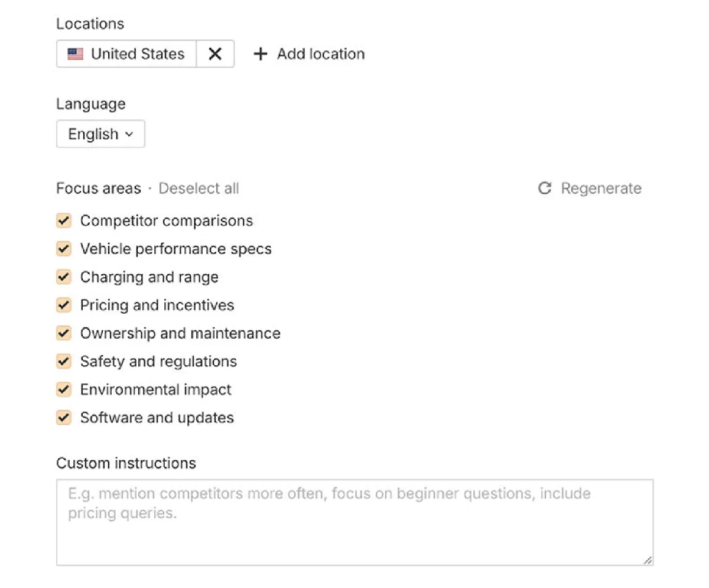Viewport: 709px width, 588px height.
Task: Click the Pricing and incentives label text
Action: [x=157, y=306]
